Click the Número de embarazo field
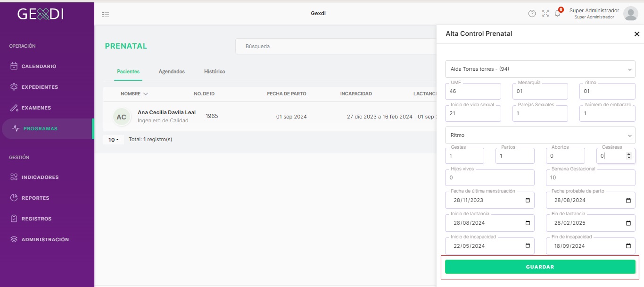The image size is (644, 287). pyautogui.click(x=607, y=113)
